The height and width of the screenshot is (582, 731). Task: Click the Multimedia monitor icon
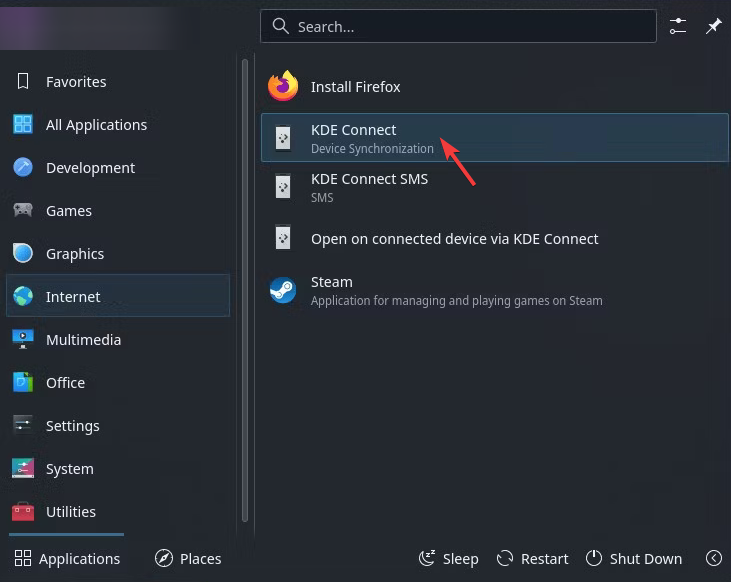(23, 339)
